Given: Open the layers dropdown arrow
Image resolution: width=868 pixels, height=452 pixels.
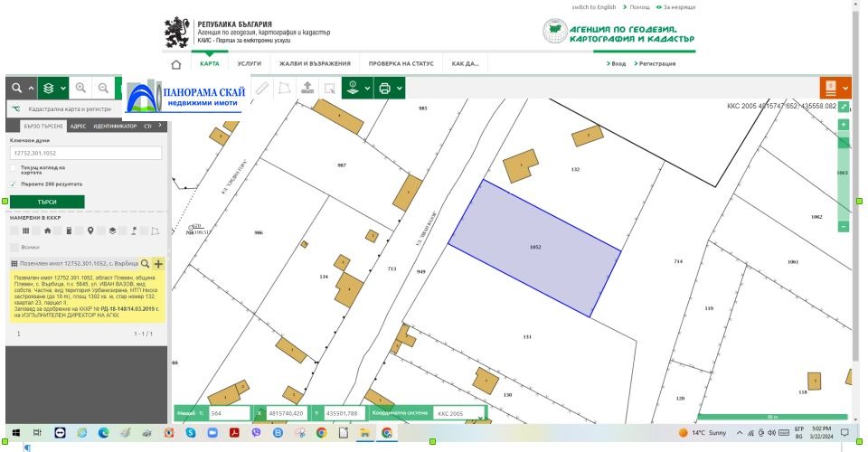Looking at the screenshot, I should (x=61, y=88).
